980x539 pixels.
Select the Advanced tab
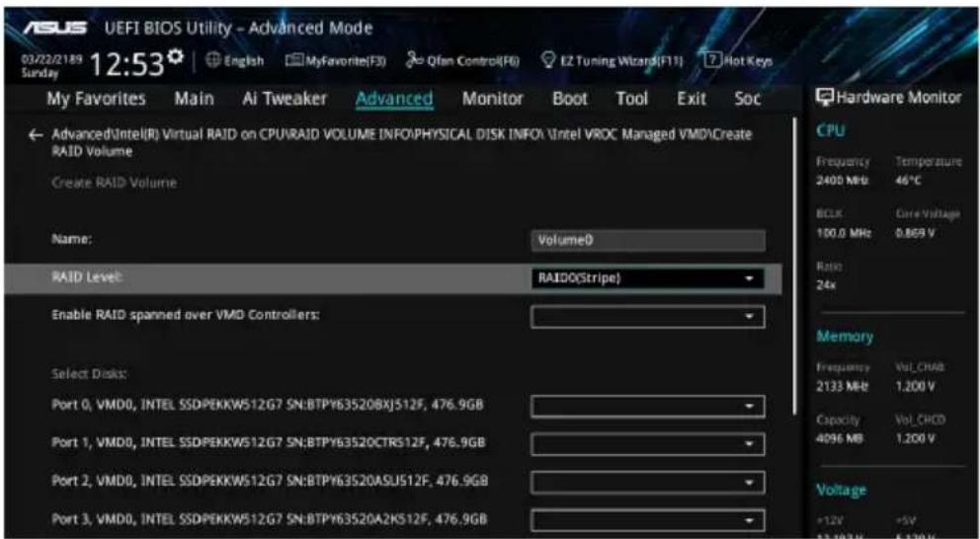coord(394,99)
